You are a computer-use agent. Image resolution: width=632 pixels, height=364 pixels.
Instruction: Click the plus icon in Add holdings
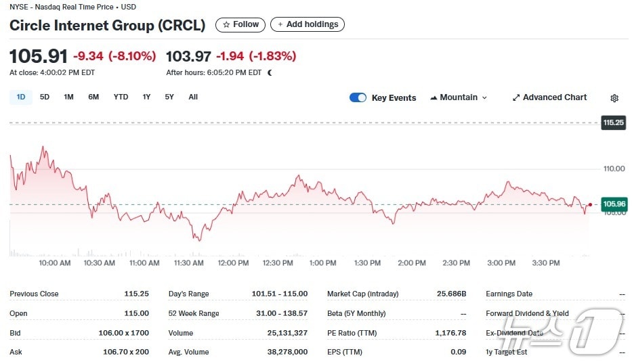click(x=280, y=24)
